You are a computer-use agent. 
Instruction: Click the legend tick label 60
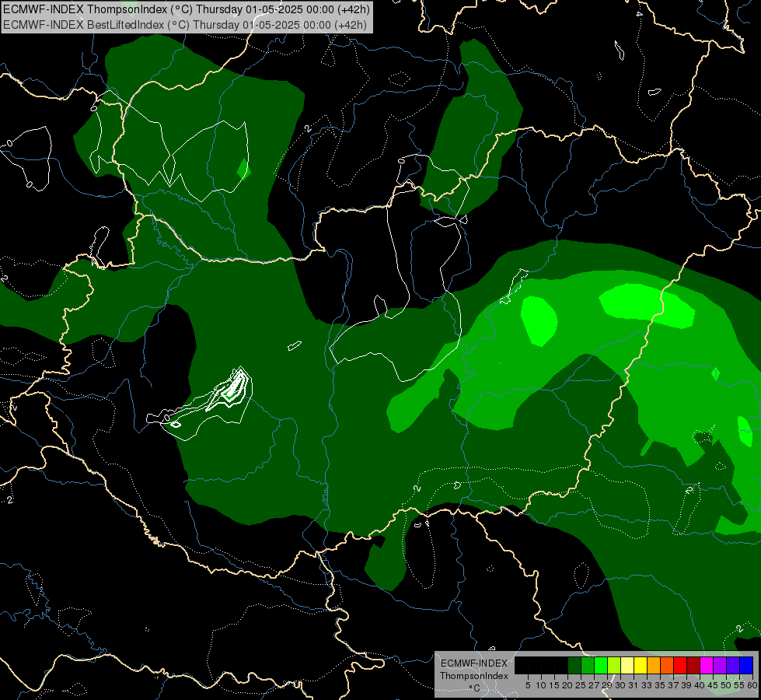pyautogui.click(x=752, y=685)
